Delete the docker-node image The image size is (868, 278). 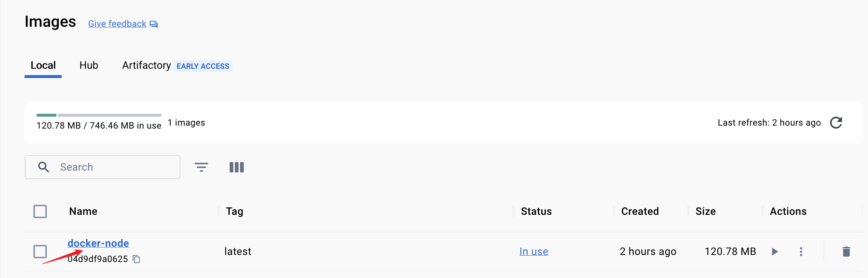click(x=846, y=252)
